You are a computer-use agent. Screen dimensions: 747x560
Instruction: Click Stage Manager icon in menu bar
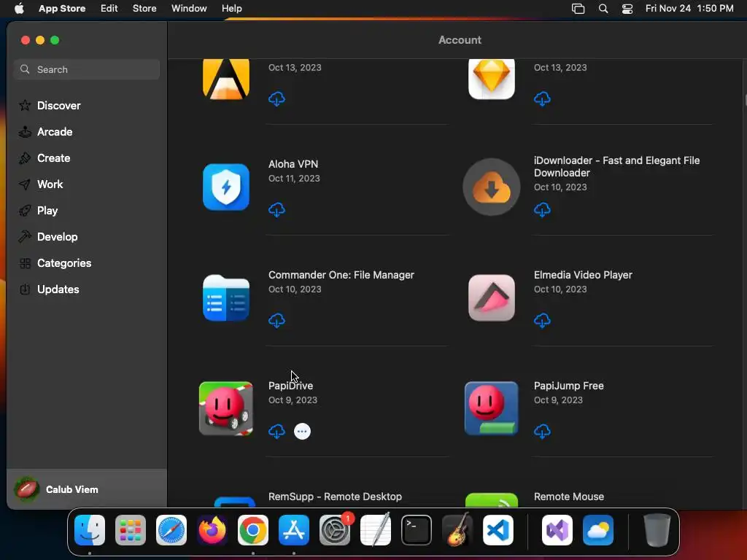click(578, 9)
